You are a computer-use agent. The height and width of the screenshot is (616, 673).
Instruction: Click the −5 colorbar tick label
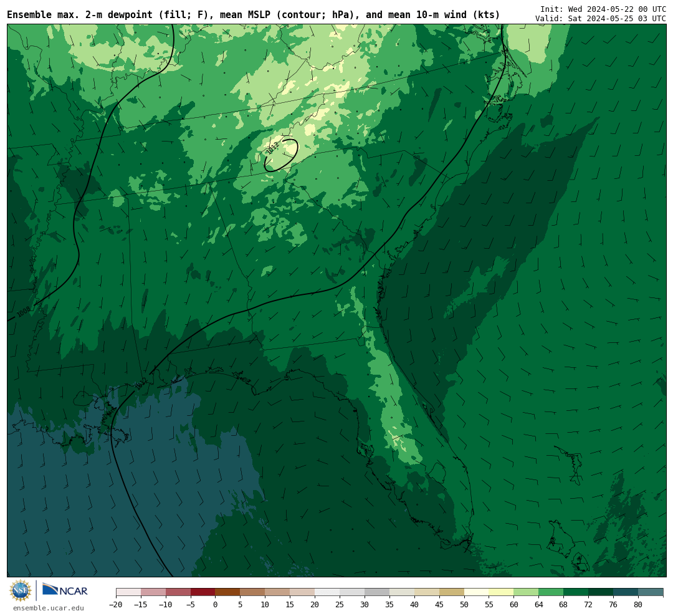coord(191,604)
